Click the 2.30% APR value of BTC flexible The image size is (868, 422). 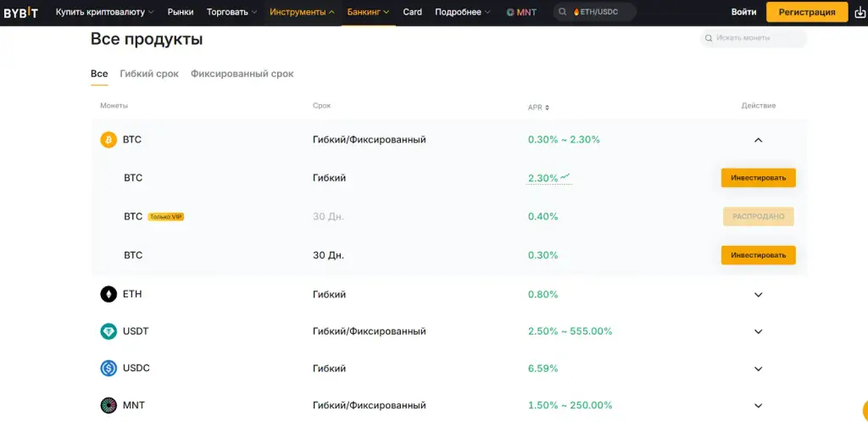[542, 178]
